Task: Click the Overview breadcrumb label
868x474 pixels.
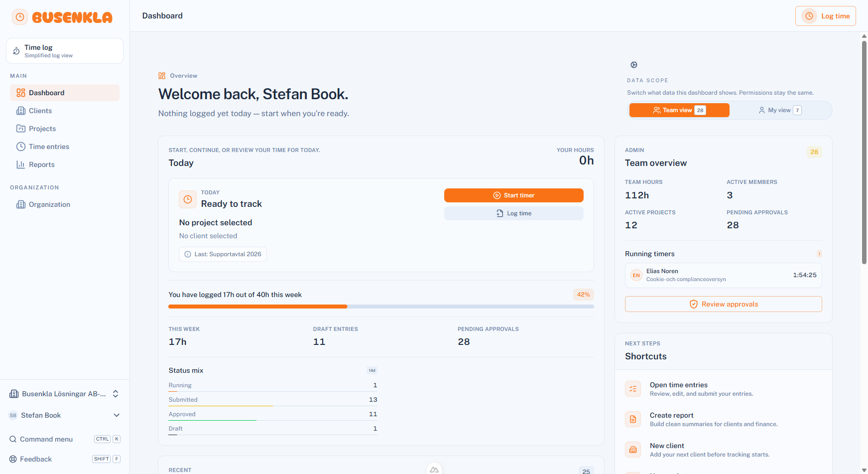Action: pos(184,76)
